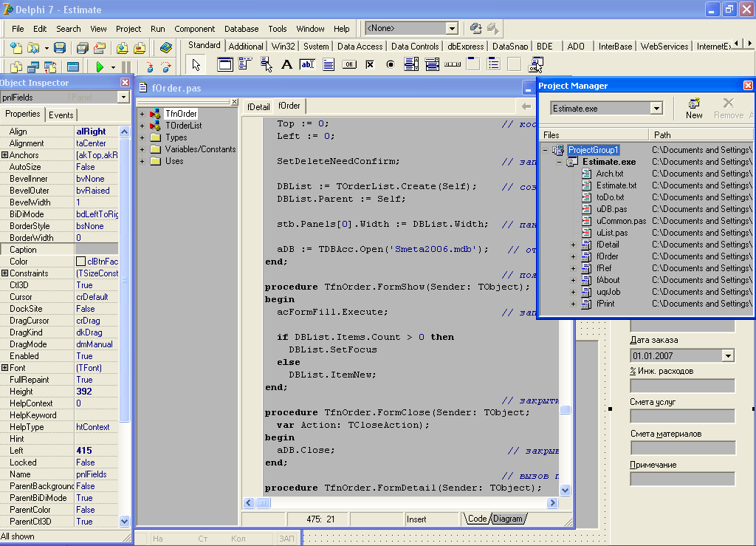Click the Color property clBtnFace swatch
Image resolution: width=756 pixels, height=546 pixels.
tap(80, 262)
